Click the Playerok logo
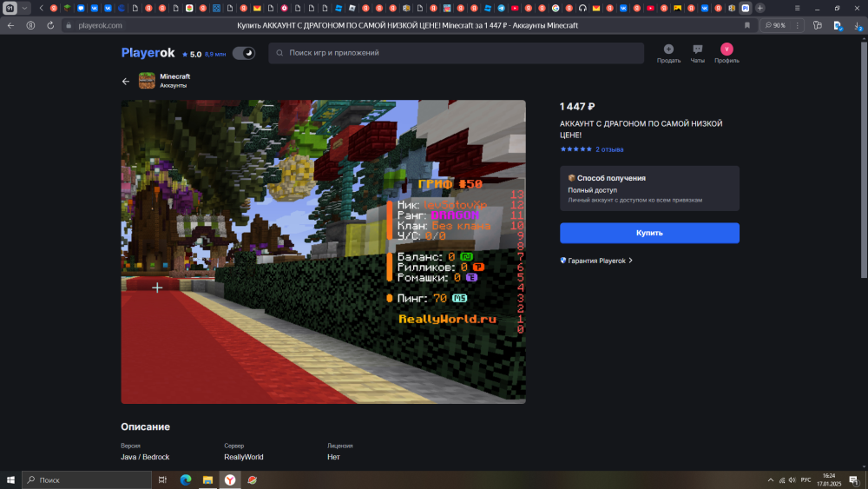 point(148,53)
